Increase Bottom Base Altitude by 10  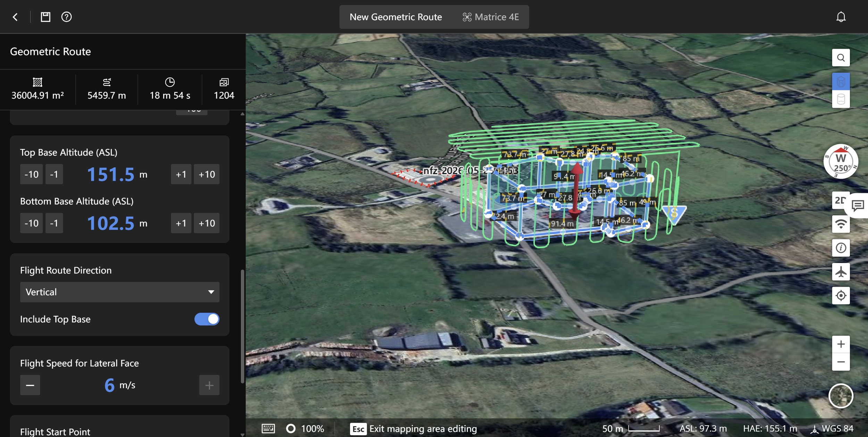point(207,223)
